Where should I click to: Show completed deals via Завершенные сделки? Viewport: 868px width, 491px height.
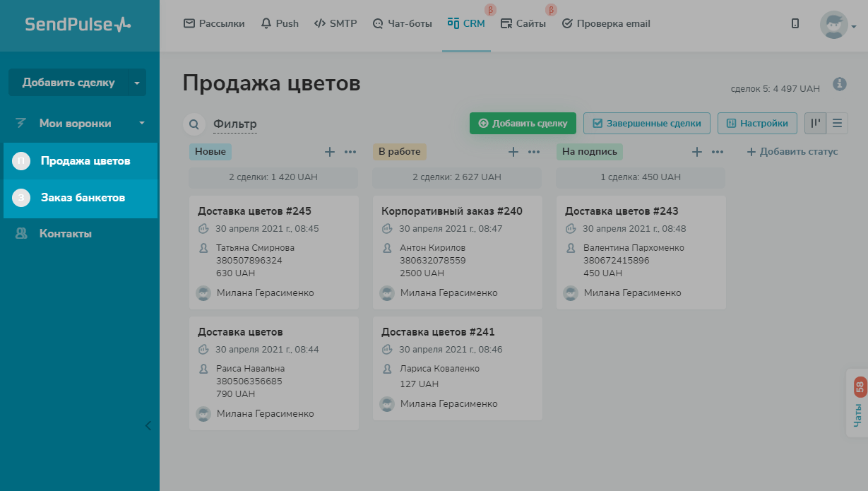click(x=646, y=123)
